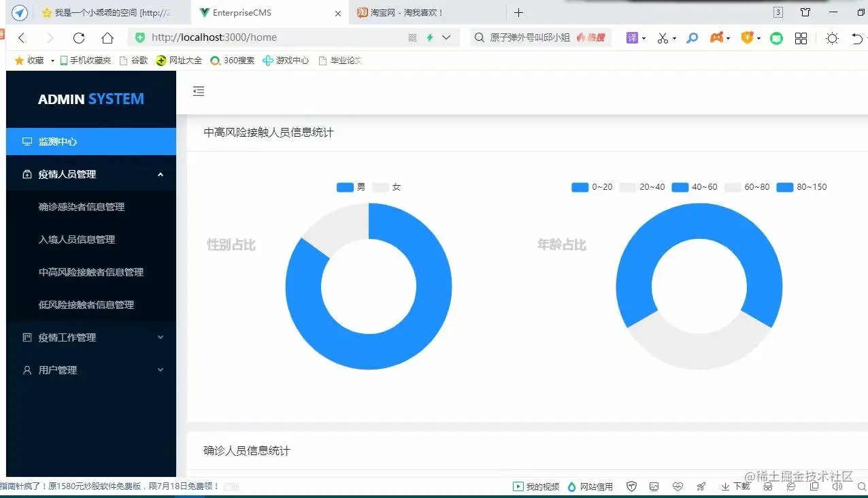Image resolution: width=868 pixels, height=498 pixels.
Task: Open the extensions grid icon
Action: click(801, 38)
